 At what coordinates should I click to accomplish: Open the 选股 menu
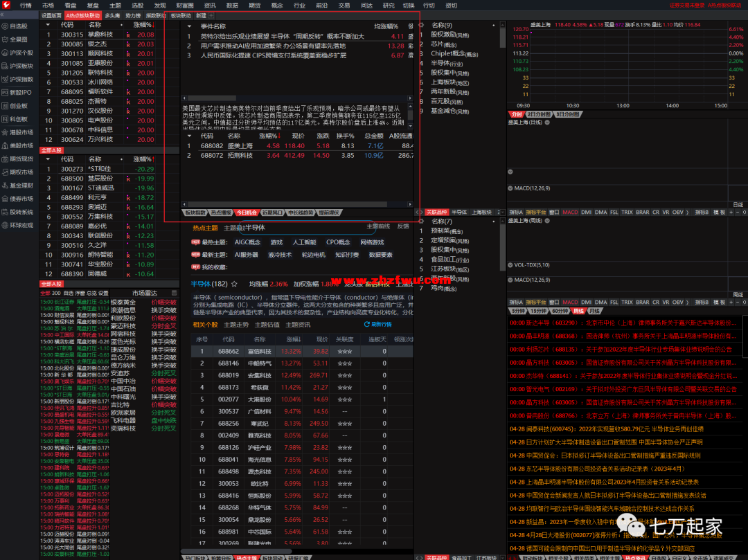137,6
